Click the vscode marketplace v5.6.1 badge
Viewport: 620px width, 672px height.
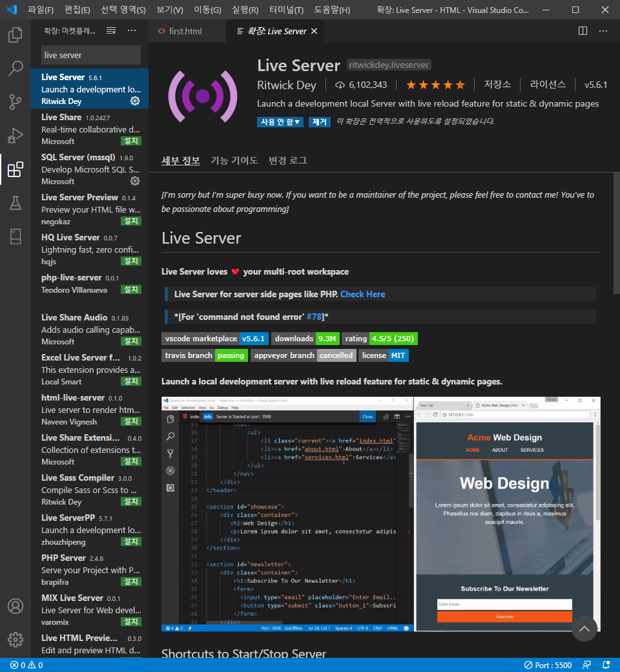click(215, 339)
